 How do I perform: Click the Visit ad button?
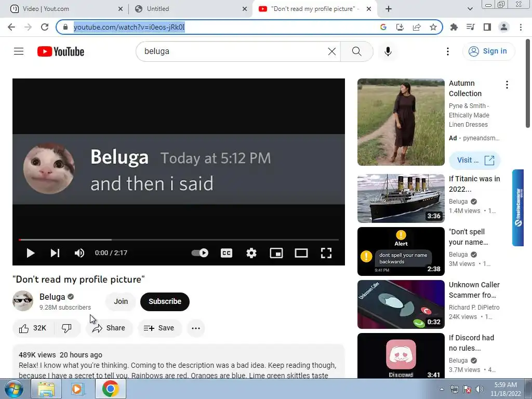[475, 160]
